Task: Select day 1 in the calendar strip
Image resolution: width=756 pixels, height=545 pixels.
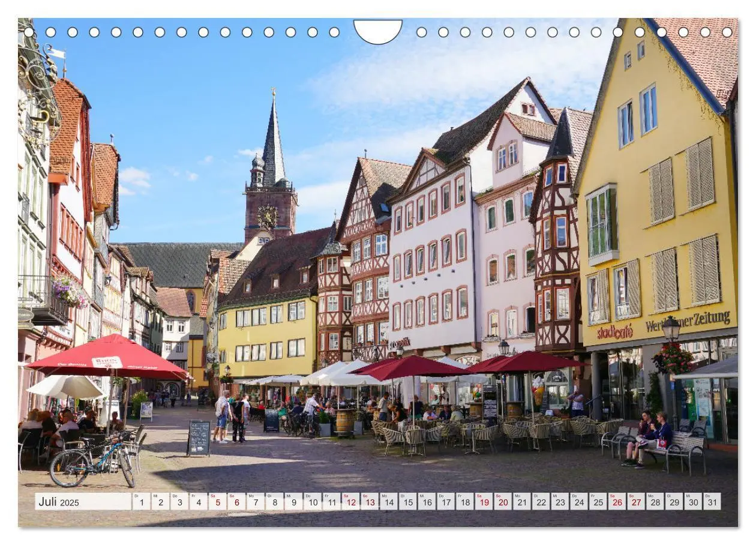Action: tap(141, 502)
